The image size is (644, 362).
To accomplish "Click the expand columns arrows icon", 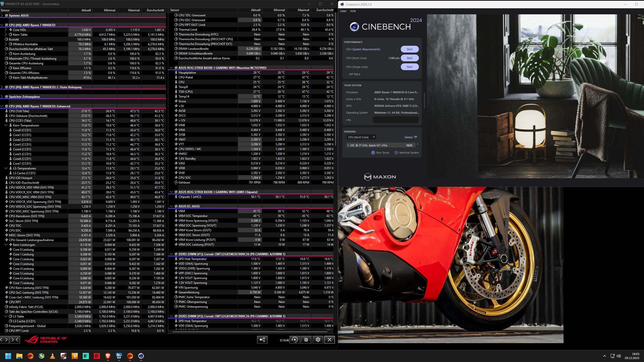I will point(4,340).
